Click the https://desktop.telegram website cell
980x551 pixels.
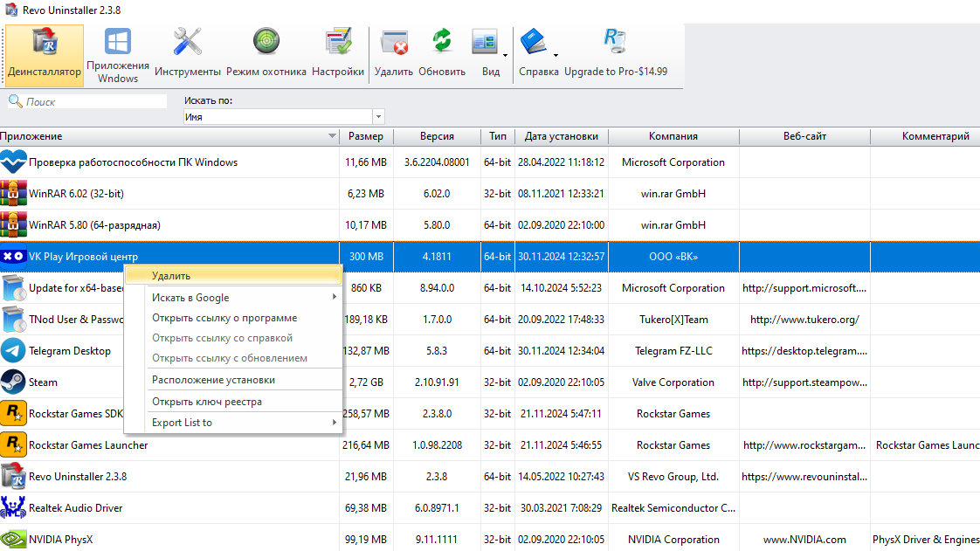(x=804, y=351)
